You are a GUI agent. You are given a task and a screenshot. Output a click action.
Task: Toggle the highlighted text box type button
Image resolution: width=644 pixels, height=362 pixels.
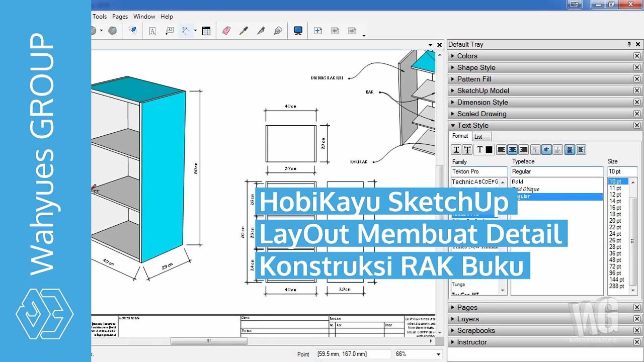(x=570, y=149)
